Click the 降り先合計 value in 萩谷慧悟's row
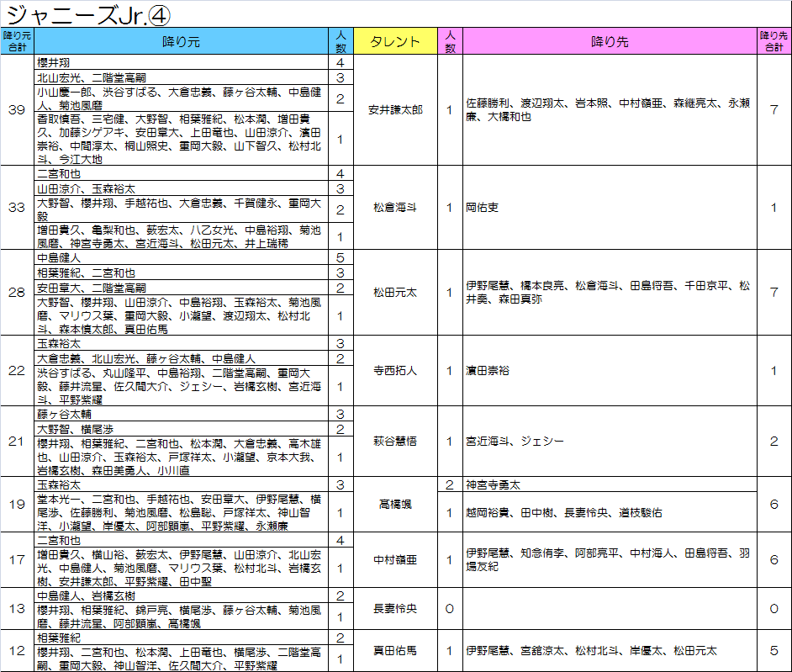The width and height of the screenshot is (792, 672). click(x=774, y=441)
